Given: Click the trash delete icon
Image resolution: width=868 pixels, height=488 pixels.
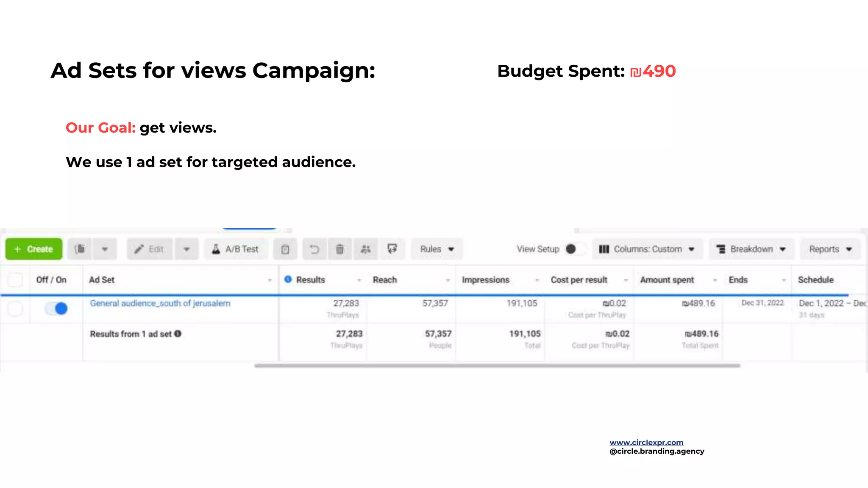Looking at the screenshot, I should (340, 249).
